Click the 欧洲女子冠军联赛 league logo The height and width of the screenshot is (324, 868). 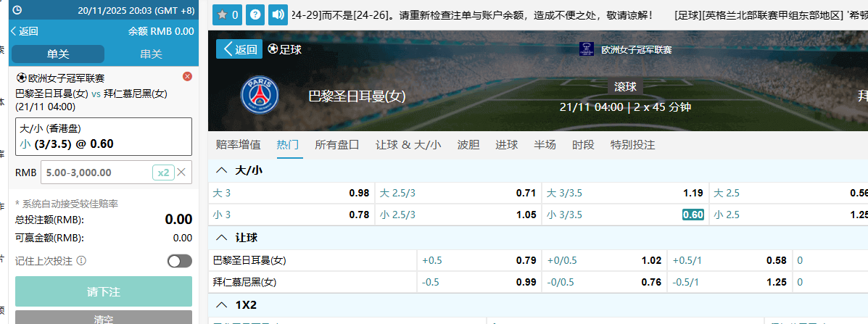587,49
